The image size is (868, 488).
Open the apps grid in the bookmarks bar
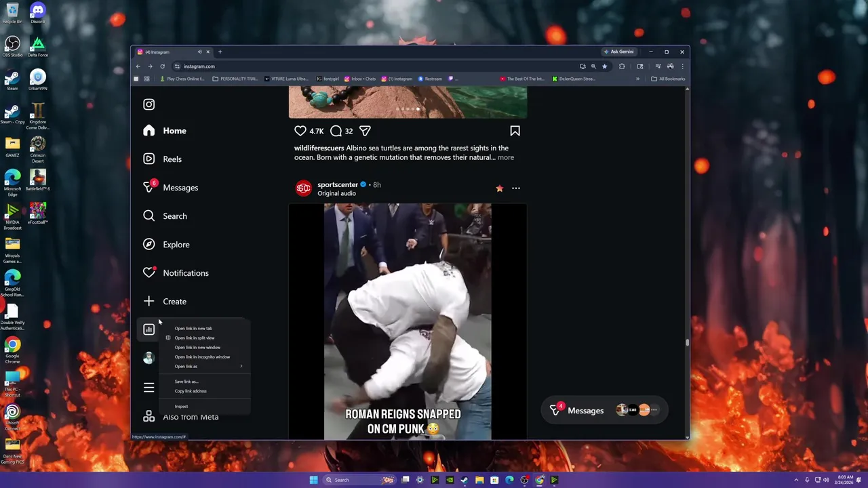click(x=146, y=79)
